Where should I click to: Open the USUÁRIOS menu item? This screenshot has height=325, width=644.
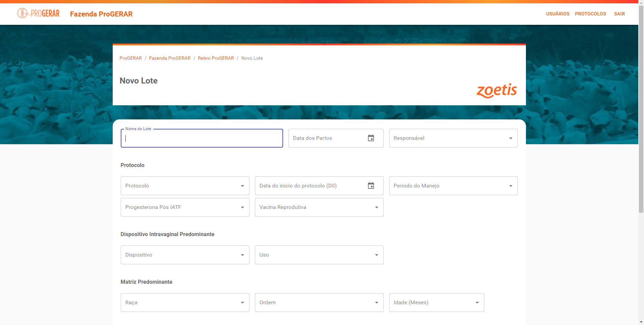(x=557, y=14)
